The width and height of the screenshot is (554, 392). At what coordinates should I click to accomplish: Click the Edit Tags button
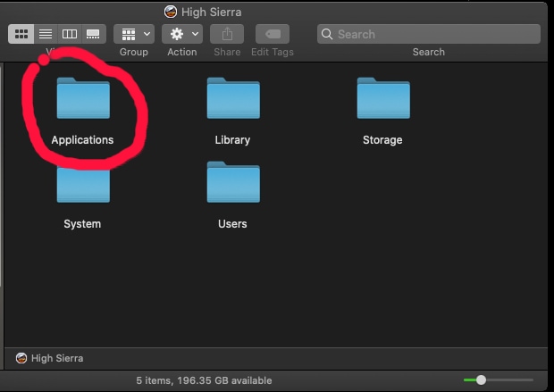click(273, 34)
